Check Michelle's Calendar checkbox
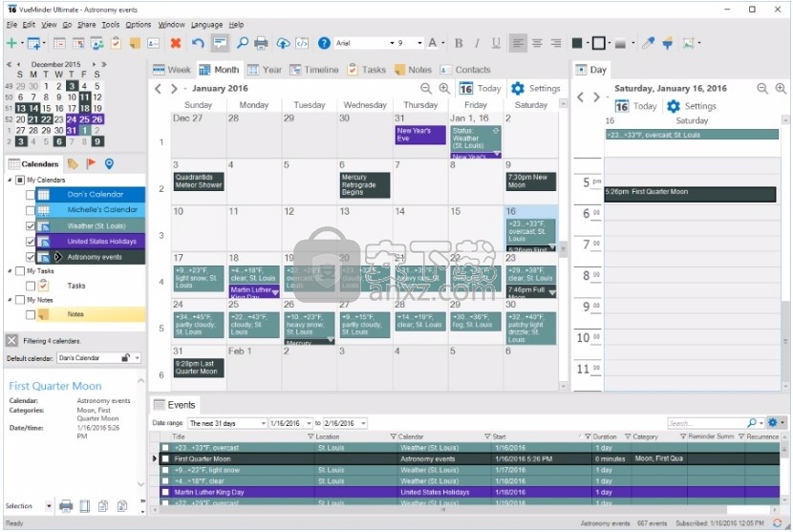Screen dimensions: 793x532 coord(31,210)
